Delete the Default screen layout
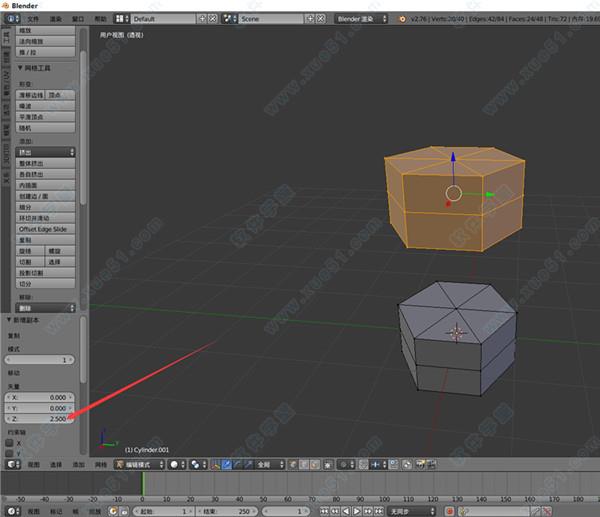600x517 pixels. coord(212,18)
